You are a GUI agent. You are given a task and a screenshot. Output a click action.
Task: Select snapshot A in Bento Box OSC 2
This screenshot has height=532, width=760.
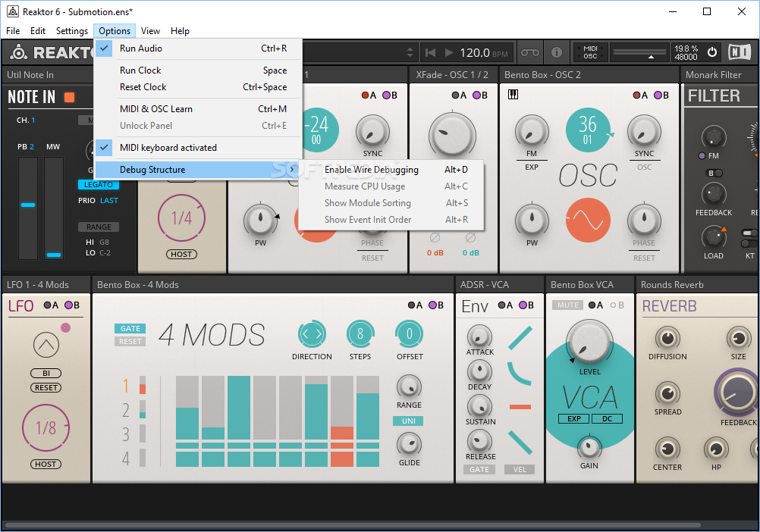point(640,95)
